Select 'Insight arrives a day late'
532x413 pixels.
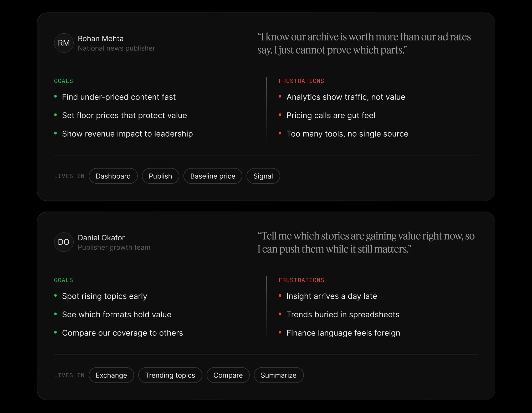click(x=332, y=296)
